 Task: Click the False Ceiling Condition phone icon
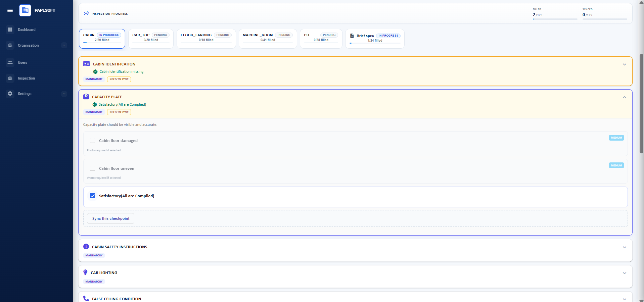pos(86,299)
